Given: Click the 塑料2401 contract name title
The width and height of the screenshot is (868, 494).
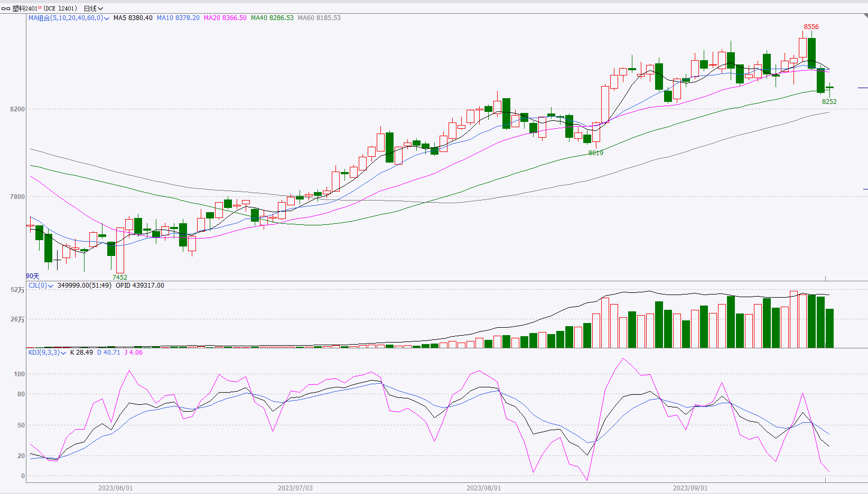Looking at the screenshot, I should 25,8.
